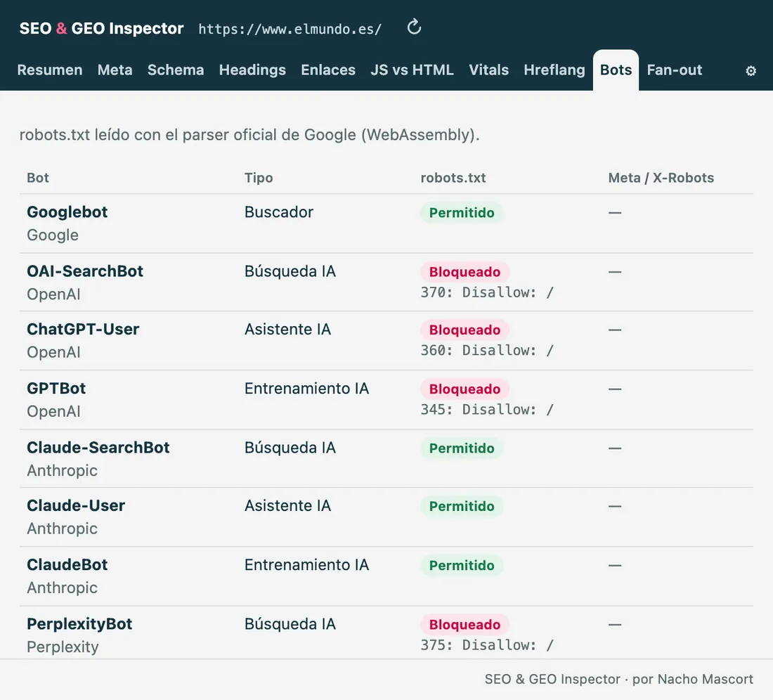Select the PerplexityBot bot name

point(79,624)
